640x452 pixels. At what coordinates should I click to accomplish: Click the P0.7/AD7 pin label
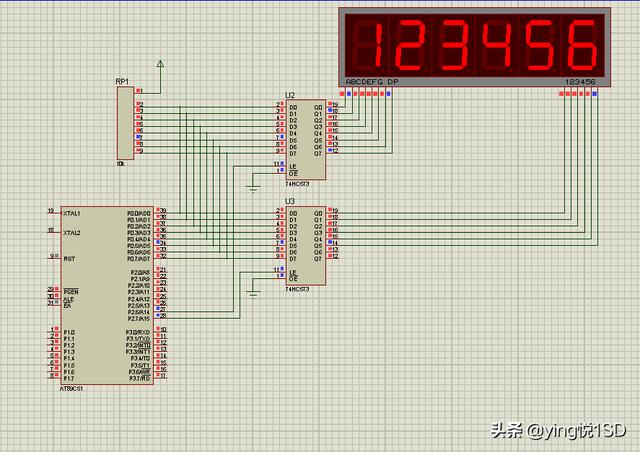coord(139,259)
